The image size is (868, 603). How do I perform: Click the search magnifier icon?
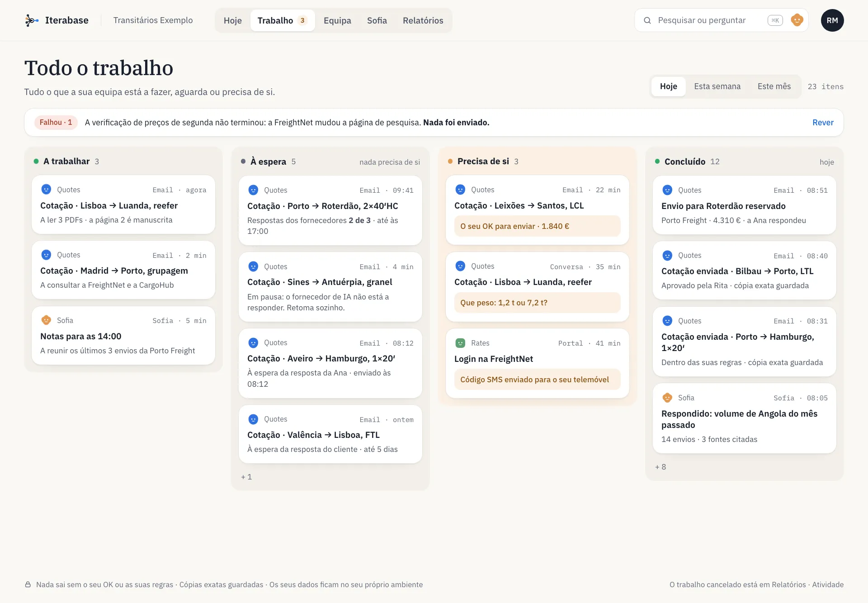point(647,20)
